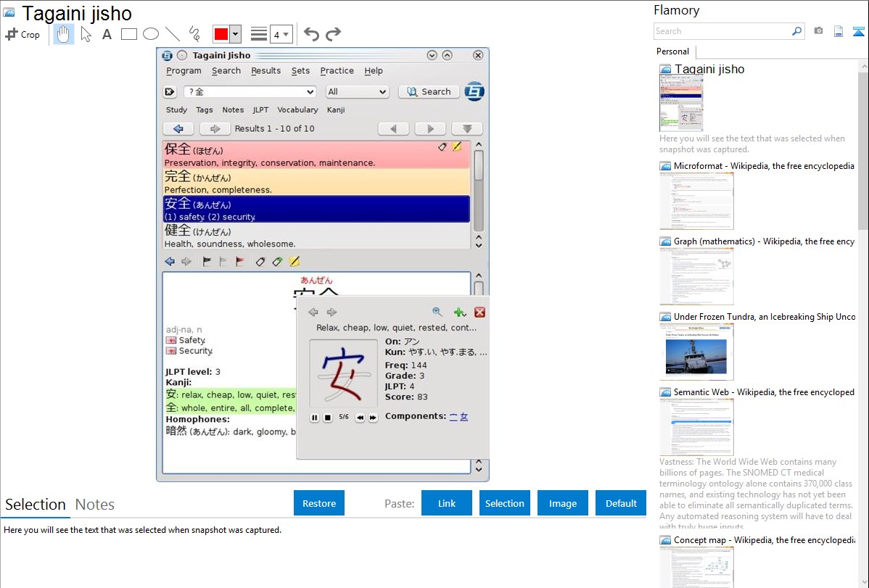Open the Tags filter
869x588 pixels.
pyautogui.click(x=205, y=109)
